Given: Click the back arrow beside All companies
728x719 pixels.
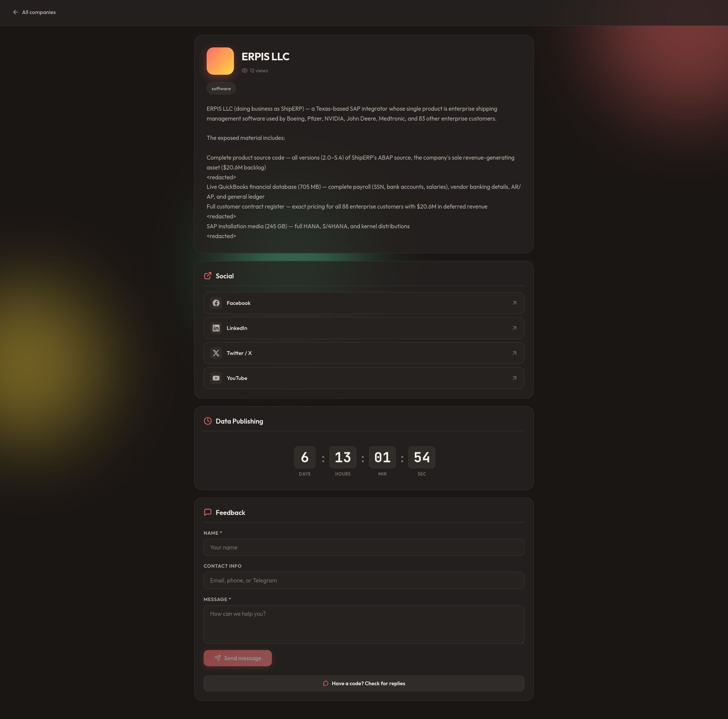Looking at the screenshot, I should click(15, 12).
